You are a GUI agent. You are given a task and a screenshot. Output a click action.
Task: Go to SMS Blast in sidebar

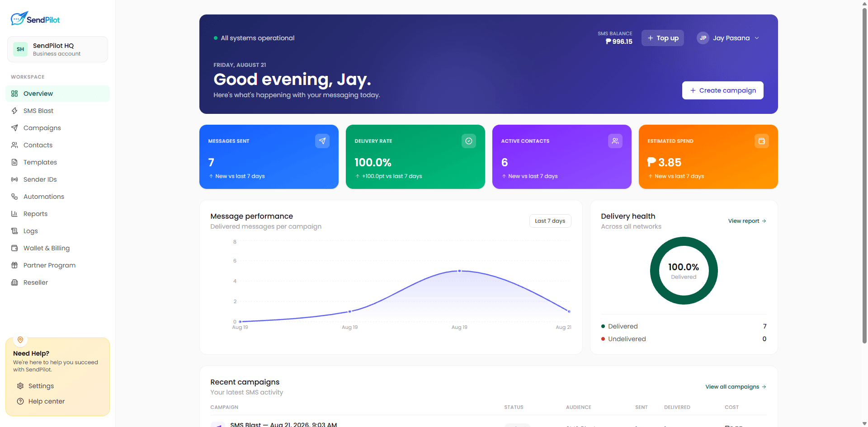pos(57,111)
